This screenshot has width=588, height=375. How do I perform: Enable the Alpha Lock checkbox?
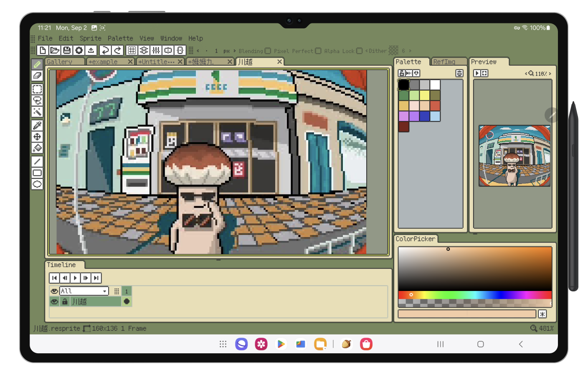click(359, 51)
